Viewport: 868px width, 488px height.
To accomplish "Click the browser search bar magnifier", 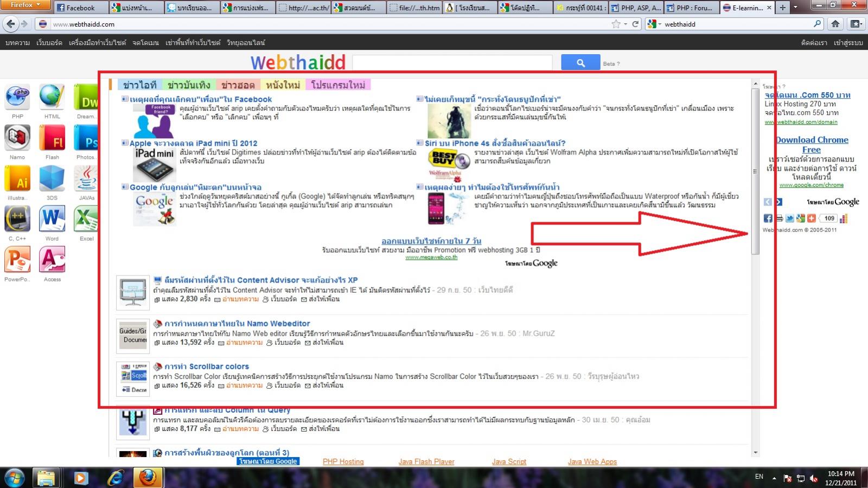I will click(818, 24).
